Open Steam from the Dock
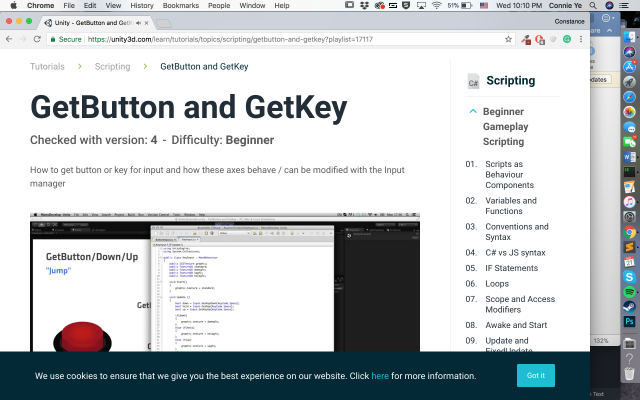This screenshot has height=400, width=640. (x=629, y=307)
